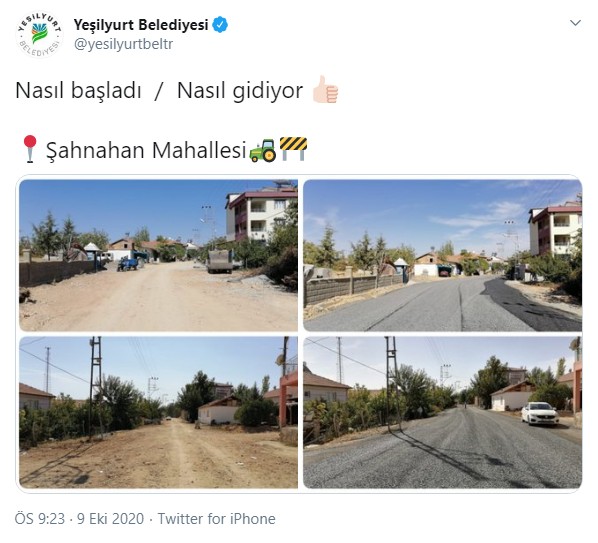Open the dirt path with pylon photo
598x543 pixels.
pos(159,412)
